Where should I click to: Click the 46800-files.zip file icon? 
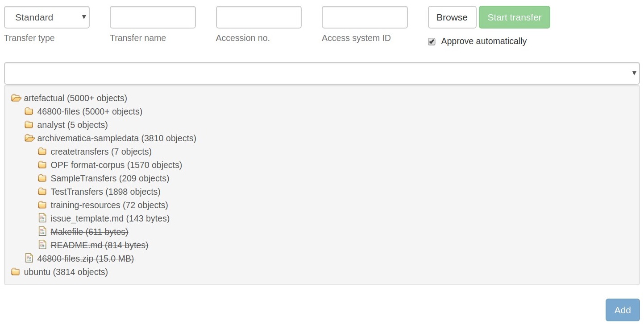coord(29,258)
